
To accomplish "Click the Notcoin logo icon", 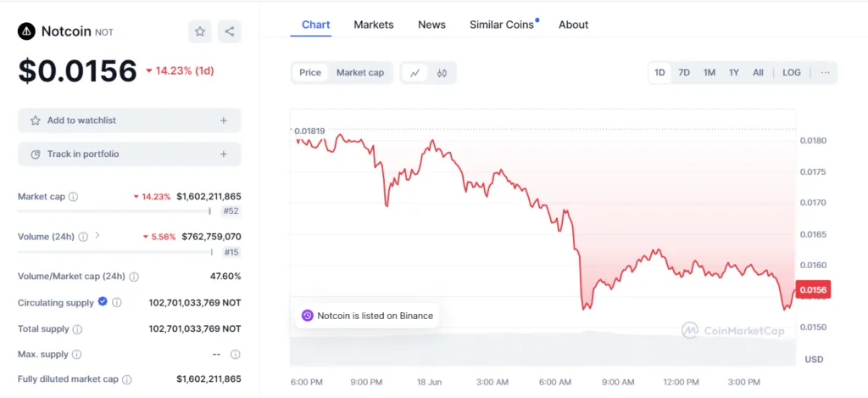I will 26,31.
